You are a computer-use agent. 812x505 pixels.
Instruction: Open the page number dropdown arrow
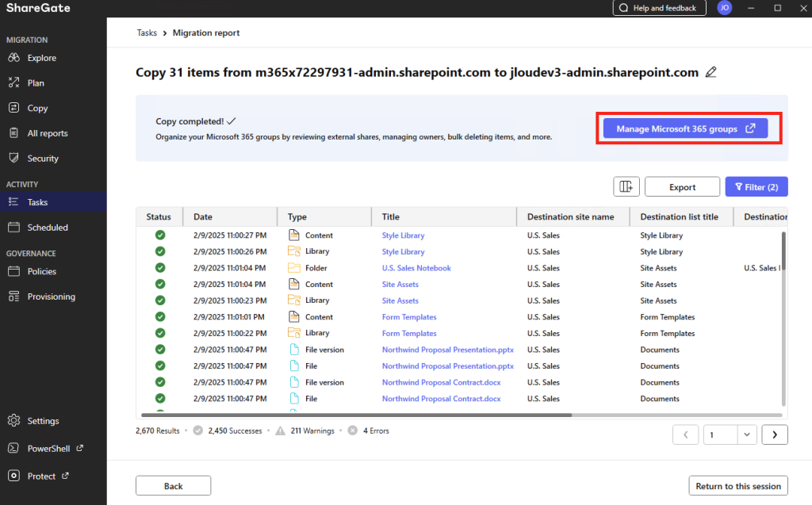click(x=747, y=434)
